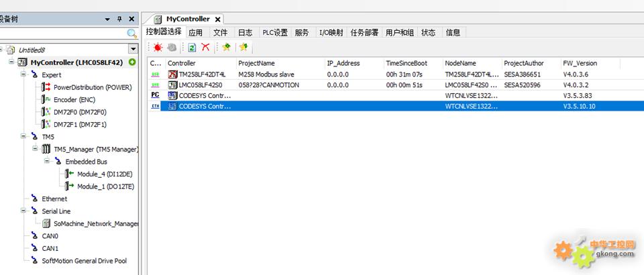Click Module_4 (DI12DE) input icon
Image resolution: width=644 pixels, height=275 pixels.
69,174
